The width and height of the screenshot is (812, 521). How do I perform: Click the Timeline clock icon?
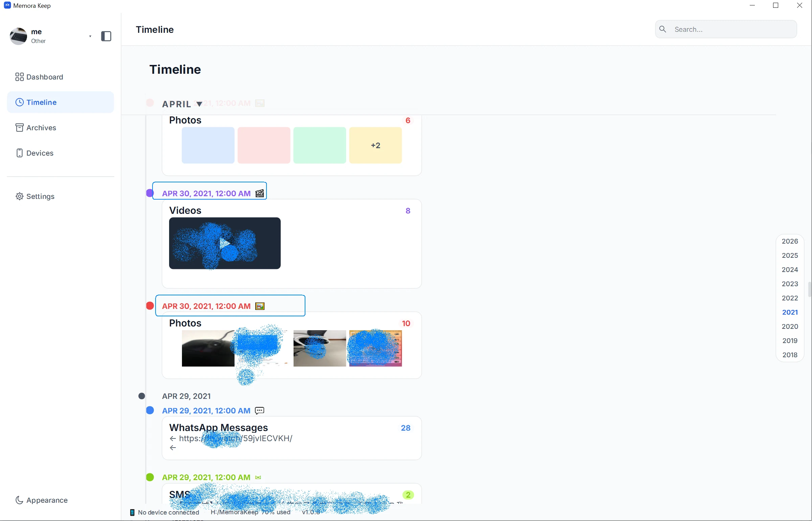(x=20, y=102)
